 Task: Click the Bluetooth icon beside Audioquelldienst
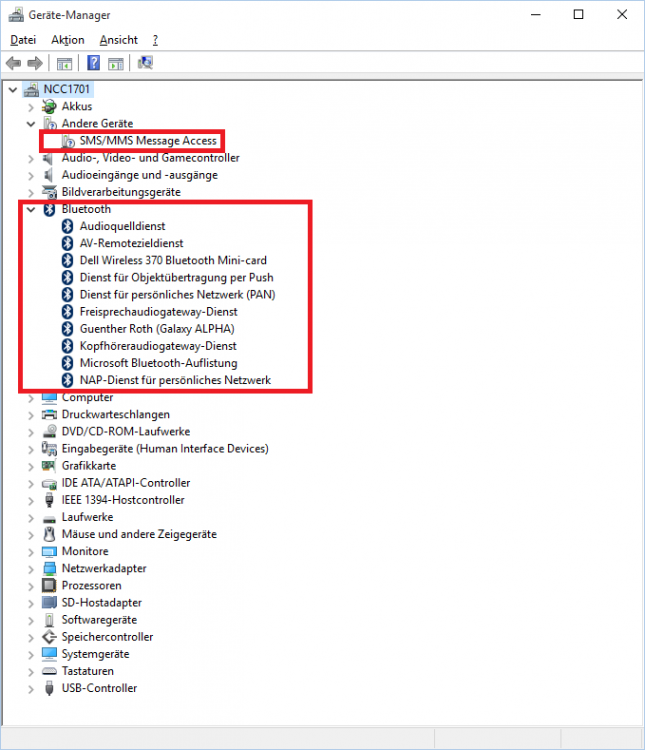68,226
